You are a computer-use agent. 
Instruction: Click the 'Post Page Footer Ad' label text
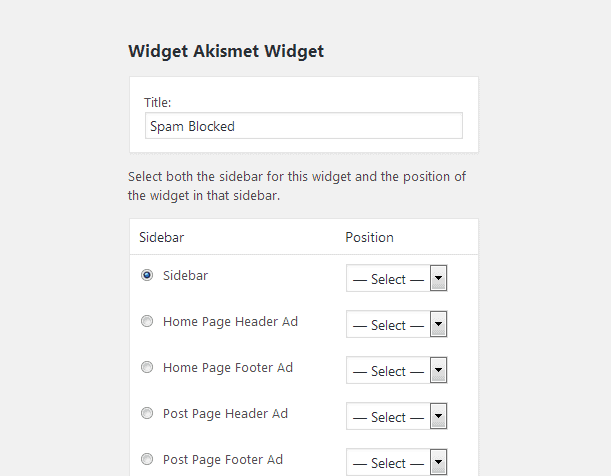pyautogui.click(x=223, y=459)
